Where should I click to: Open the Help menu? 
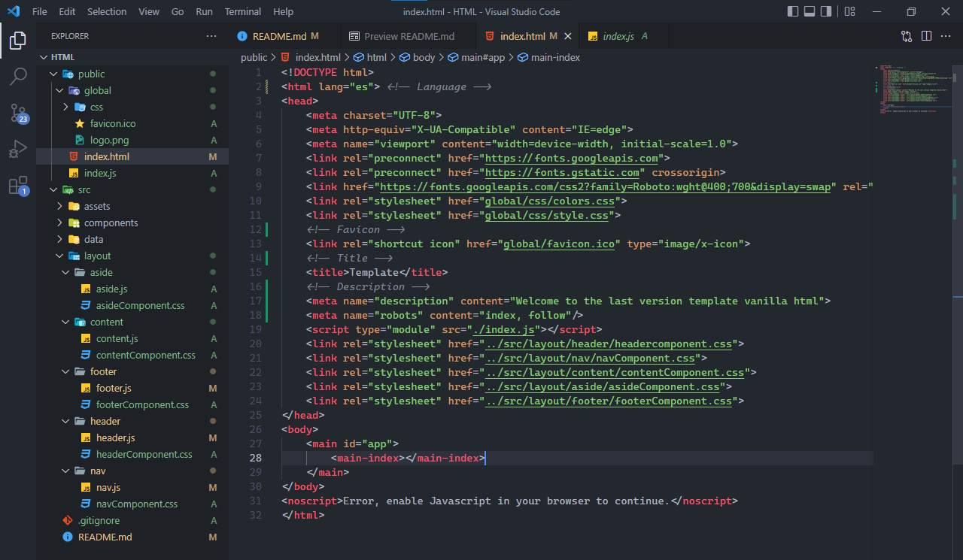pyautogui.click(x=284, y=11)
